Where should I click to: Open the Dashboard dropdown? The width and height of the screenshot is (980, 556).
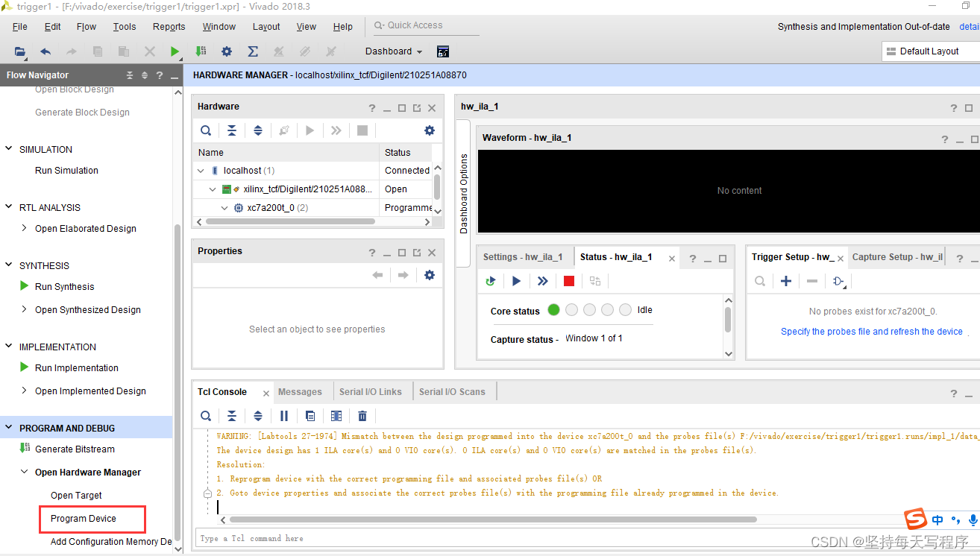tap(394, 51)
